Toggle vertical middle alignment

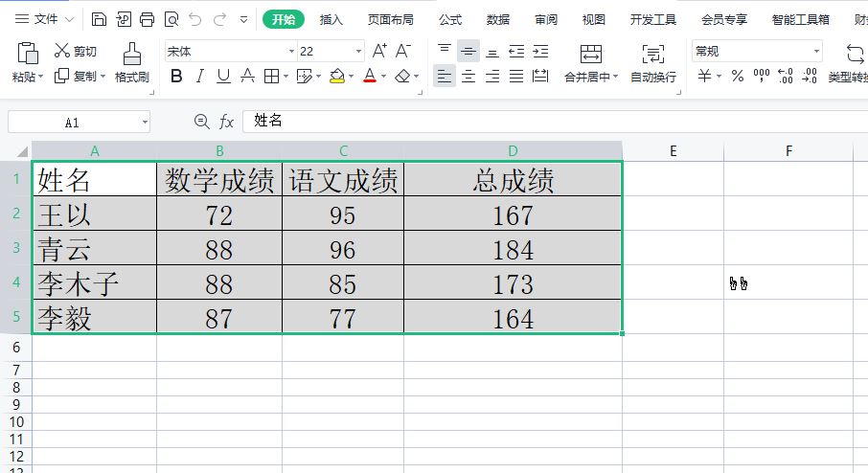coord(468,51)
